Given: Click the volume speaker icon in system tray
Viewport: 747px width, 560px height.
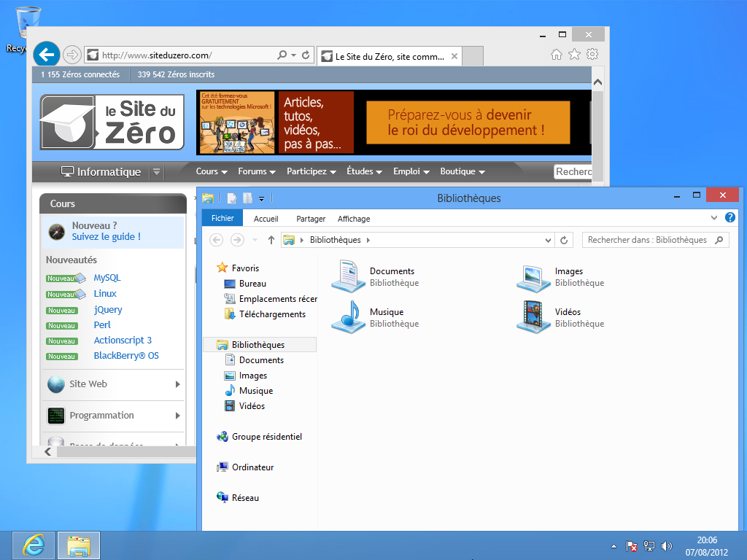Looking at the screenshot, I should click(x=666, y=546).
